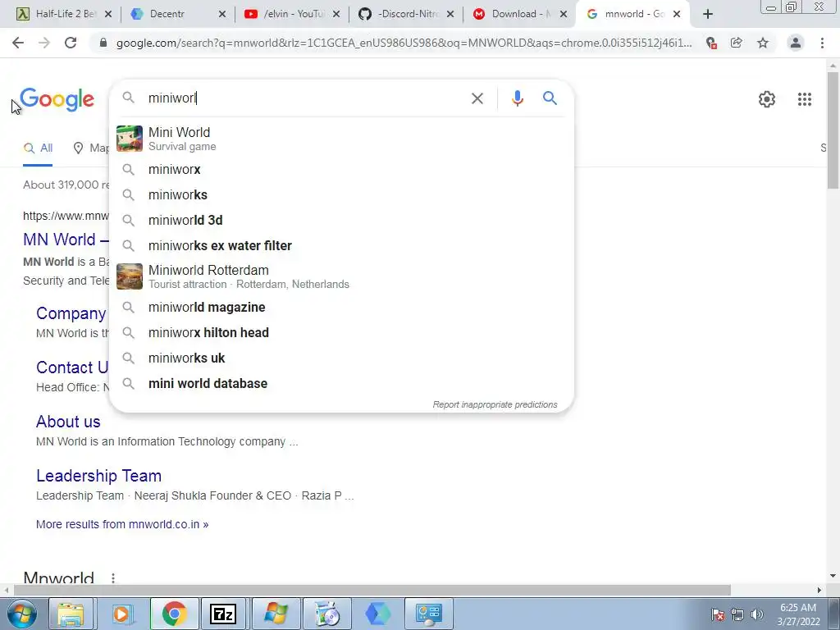
Task: Click the vertical page scrollbar thumb
Action: (x=833, y=130)
